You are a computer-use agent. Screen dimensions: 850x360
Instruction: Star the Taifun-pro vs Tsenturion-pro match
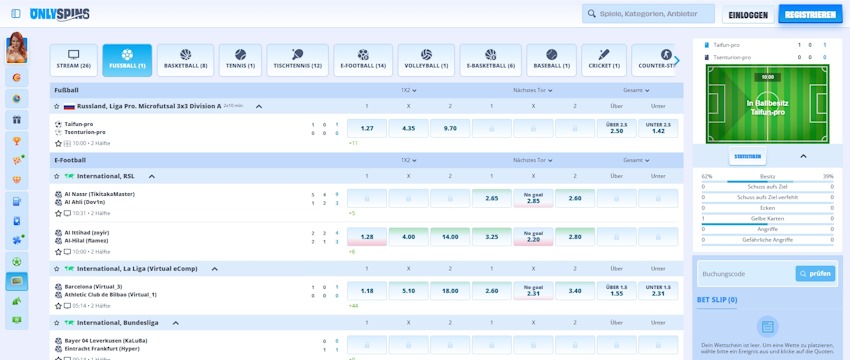click(58, 143)
